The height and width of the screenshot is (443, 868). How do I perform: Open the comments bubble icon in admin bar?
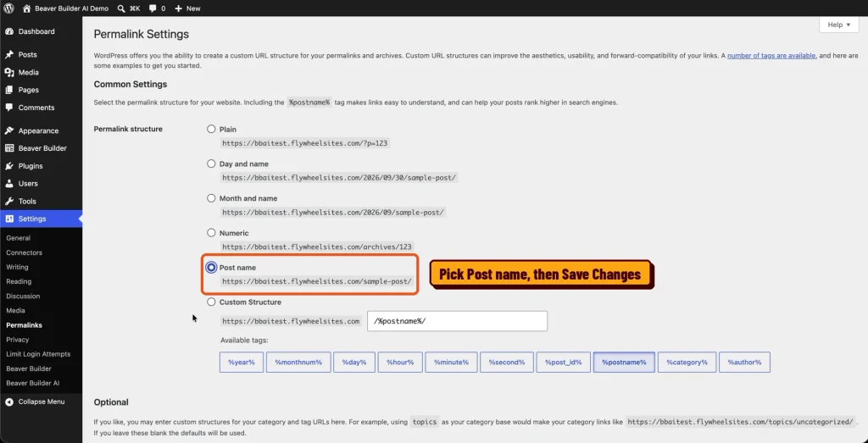153,8
